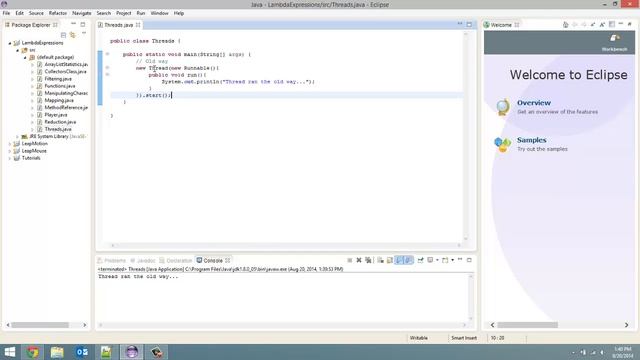Minimize the editor area
This screenshot has height=360, width=640.
[460, 24]
